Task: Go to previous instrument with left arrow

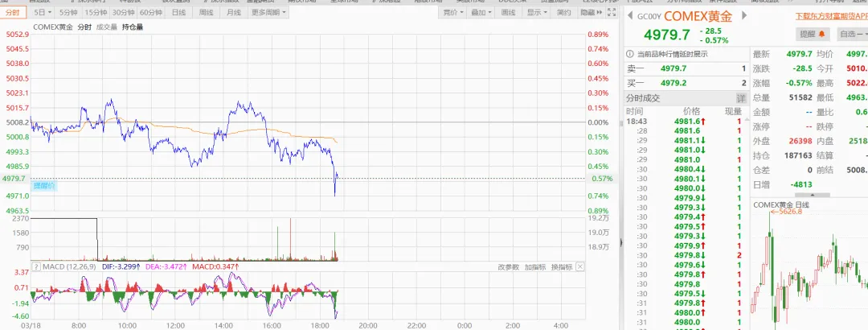Action: point(629,17)
